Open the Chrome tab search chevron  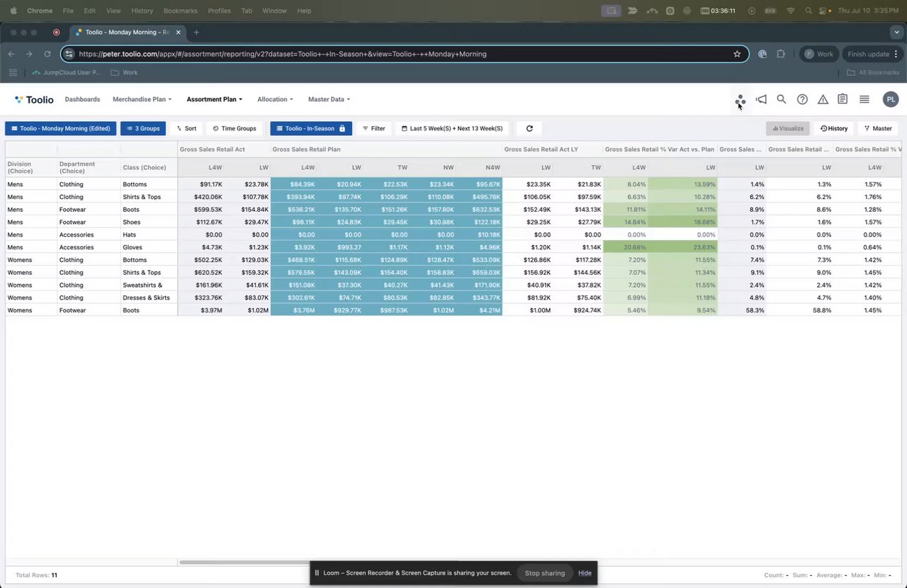(896, 32)
